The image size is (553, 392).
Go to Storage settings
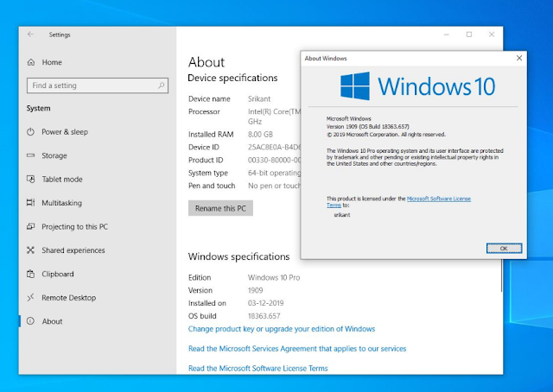(98, 155)
